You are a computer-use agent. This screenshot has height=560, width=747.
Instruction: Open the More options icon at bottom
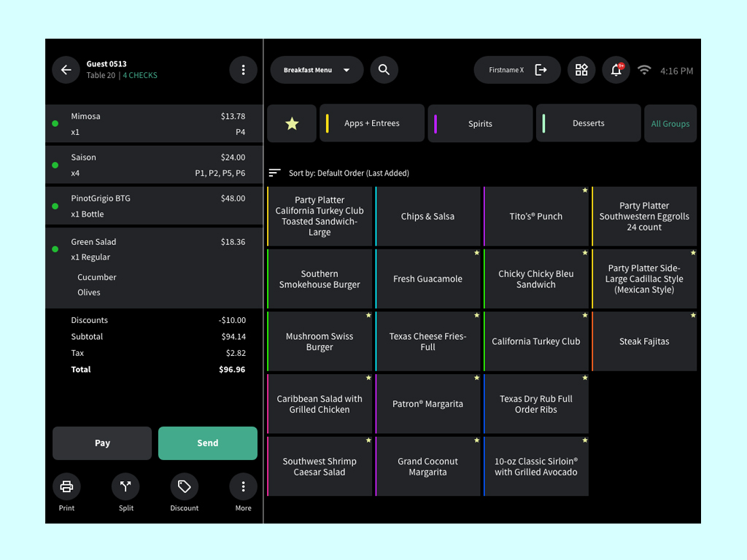[243, 486]
